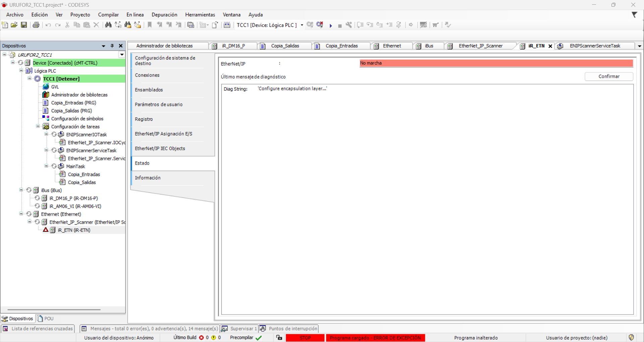644x342 pixels.
Task: Open the Depuración menu
Action: click(164, 15)
